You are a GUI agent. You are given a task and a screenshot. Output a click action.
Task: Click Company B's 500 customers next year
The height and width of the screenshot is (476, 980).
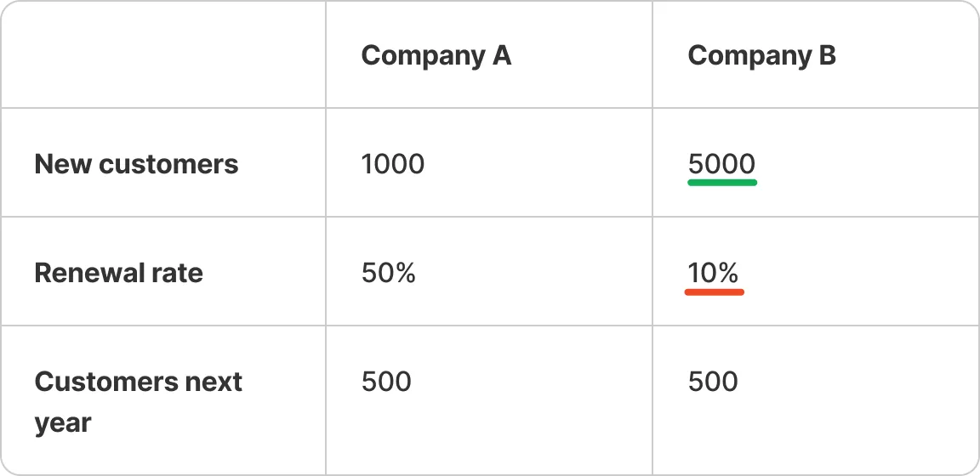pos(713,382)
